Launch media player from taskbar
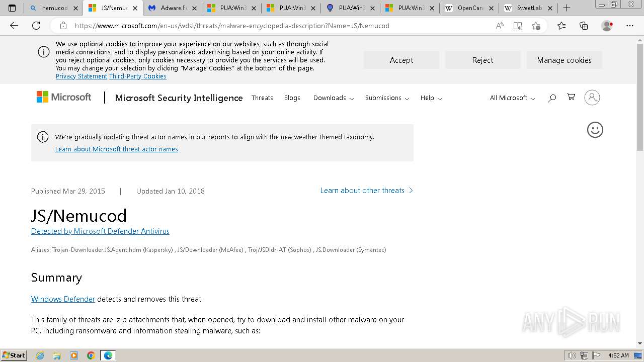The width and height of the screenshot is (644, 362). coord(74,355)
